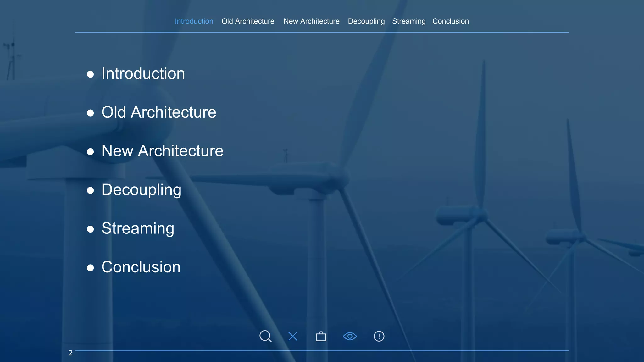This screenshot has height=362, width=644.
Task: Click the Conclusion bullet list entry
Action: click(x=141, y=267)
